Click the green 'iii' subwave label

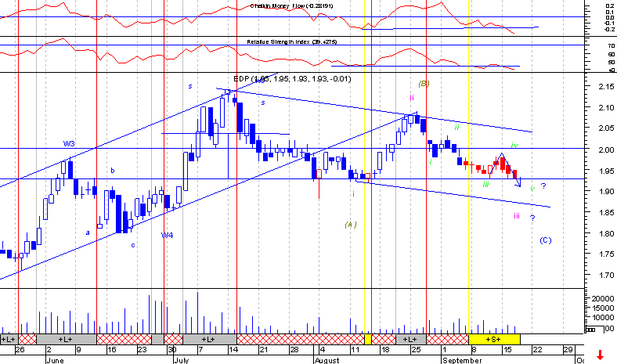click(x=486, y=185)
